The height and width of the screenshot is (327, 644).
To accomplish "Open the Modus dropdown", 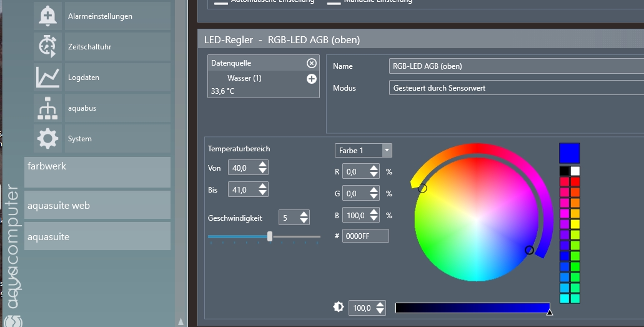I will click(515, 88).
